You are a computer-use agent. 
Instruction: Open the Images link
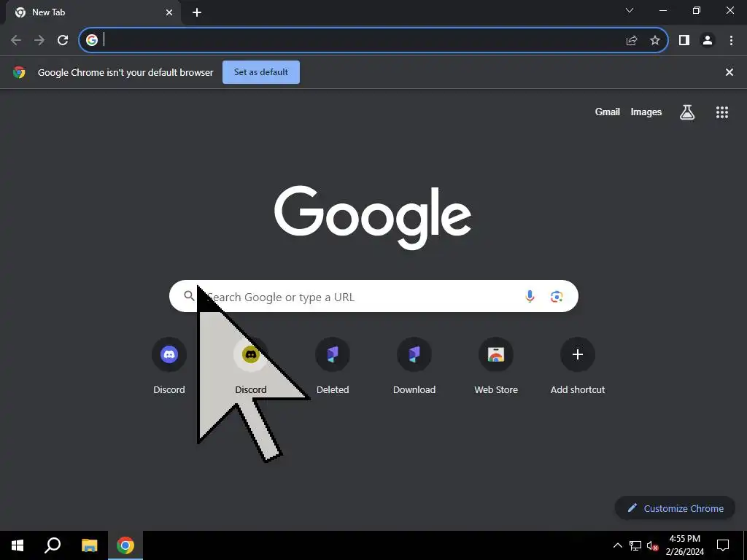point(646,112)
